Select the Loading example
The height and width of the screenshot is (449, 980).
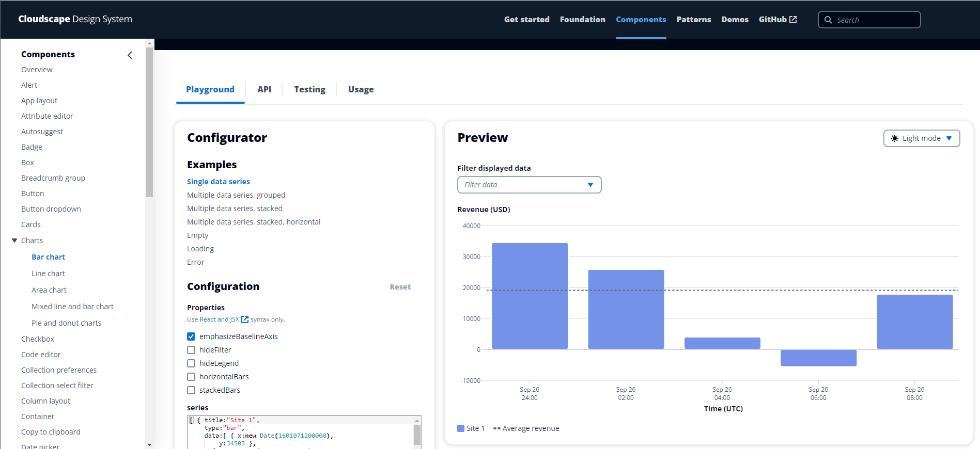200,249
